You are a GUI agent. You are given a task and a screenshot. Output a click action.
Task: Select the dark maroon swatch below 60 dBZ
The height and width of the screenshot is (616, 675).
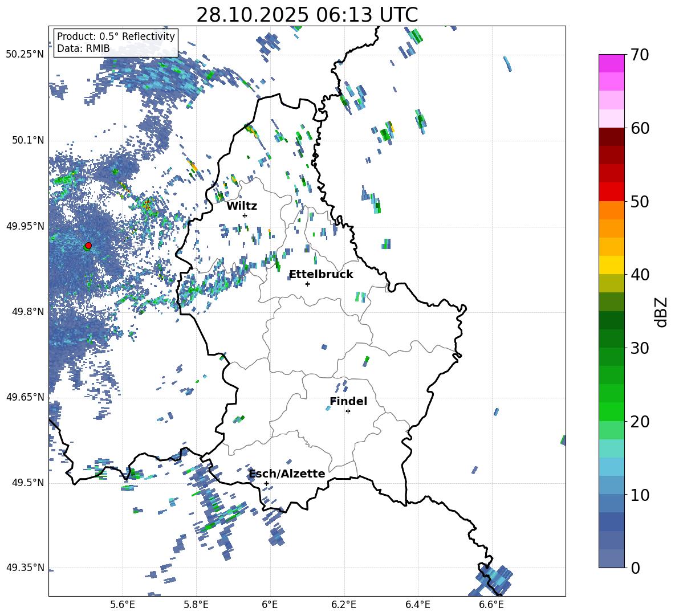[x=612, y=137]
